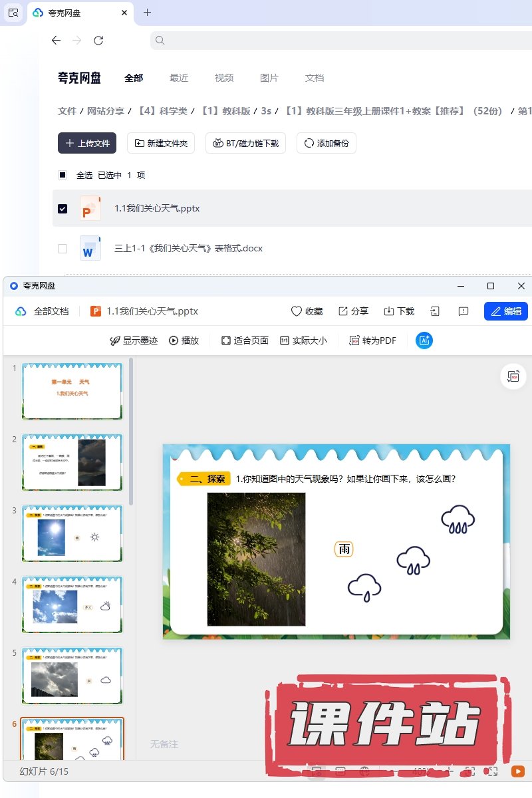This screenshot has width=532, height=798.
Task: Select slide 3 thumbnail with sun
Action: coord(72,533)
